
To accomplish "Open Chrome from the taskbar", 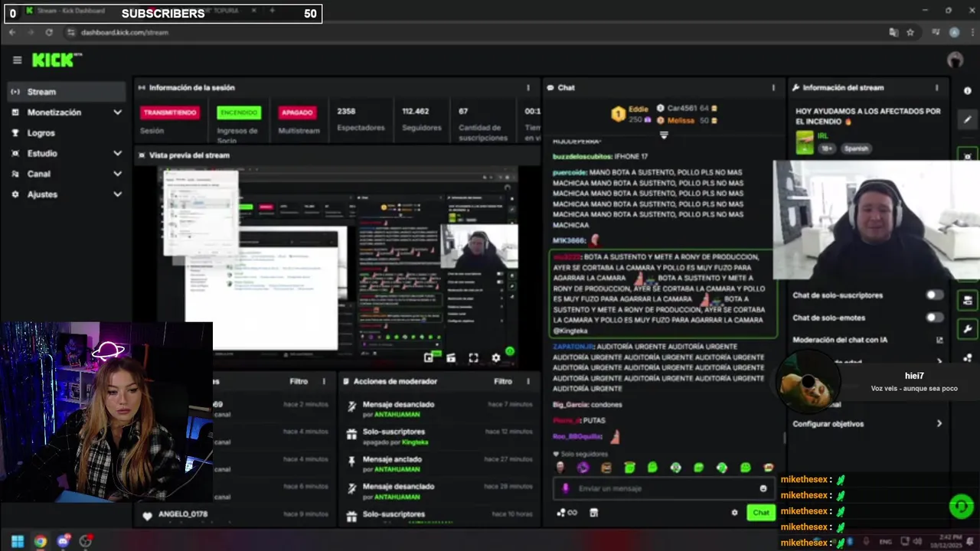I will 40,542.
